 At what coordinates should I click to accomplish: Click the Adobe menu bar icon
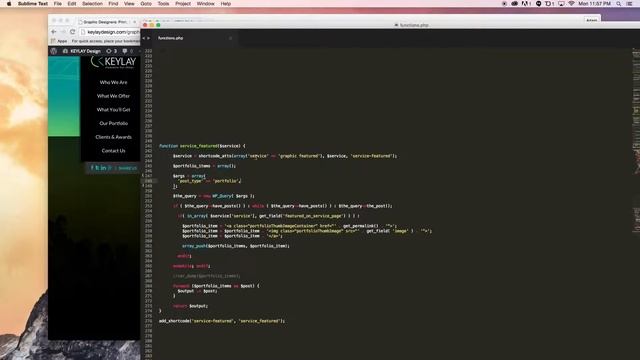526,4
